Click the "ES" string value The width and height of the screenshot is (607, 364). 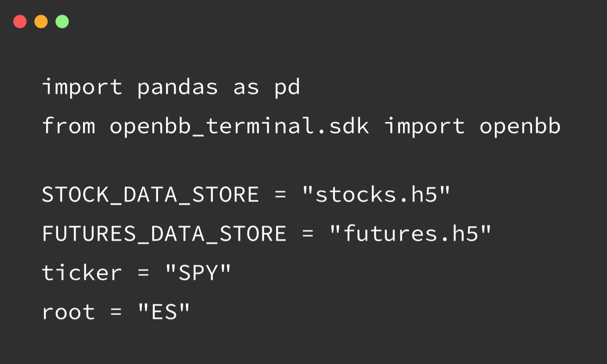point(164,312)
